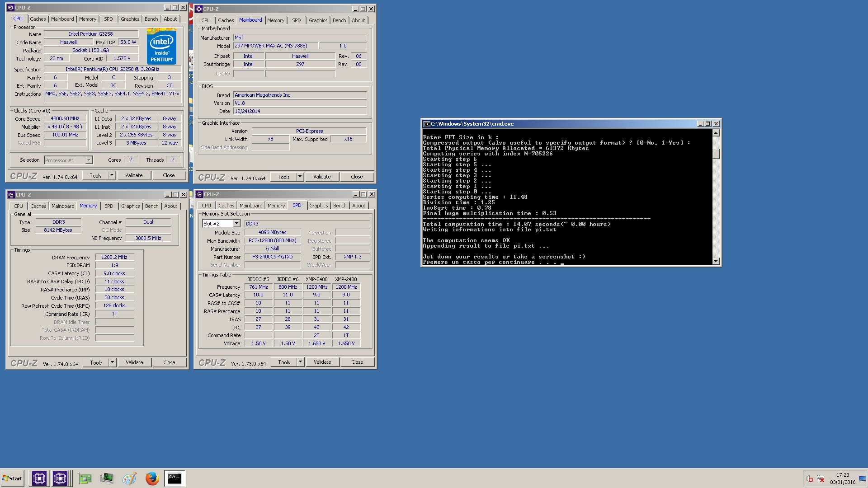This screenshot has width=868, height=488.
Task: Click Tools button in the Mainboard window
Action: 283,177
